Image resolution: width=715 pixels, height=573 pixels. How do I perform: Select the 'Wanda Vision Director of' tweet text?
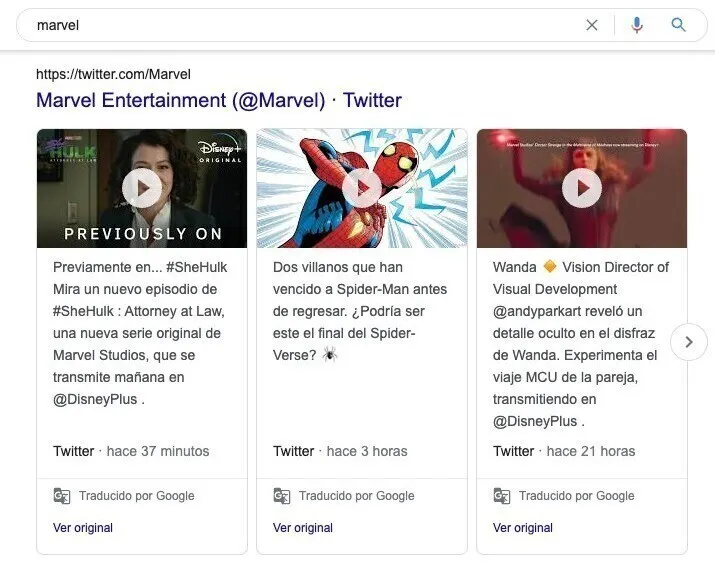[x=580, y=344]
